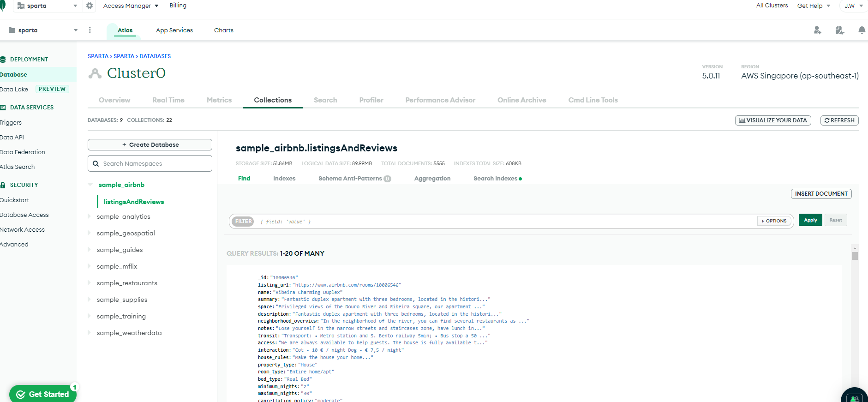
Task: Click the Data Services section icon
Action: click(x=3, y=108)
